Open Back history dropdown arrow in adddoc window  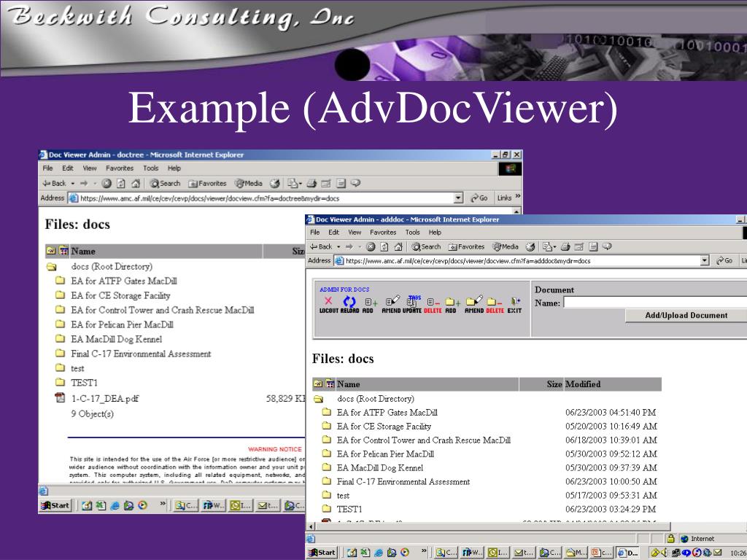click(x=338, y=247)
